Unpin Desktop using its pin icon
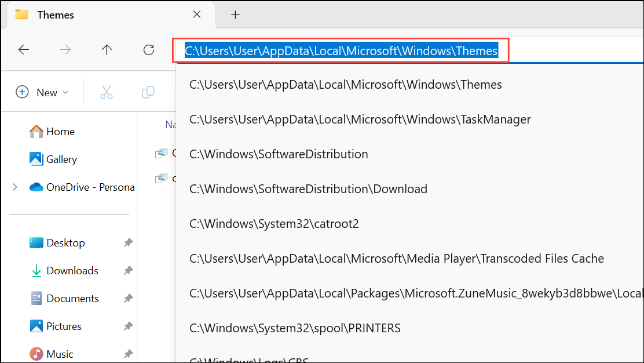Screen dimensions: 644x363 pyautogui.click(x=128, y=242)
